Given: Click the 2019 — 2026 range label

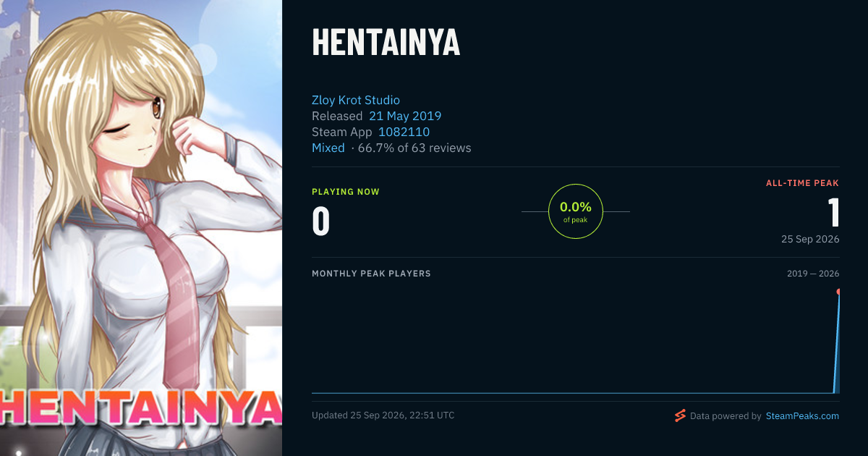Looking at the screenshot, I should tap(813, 274).
